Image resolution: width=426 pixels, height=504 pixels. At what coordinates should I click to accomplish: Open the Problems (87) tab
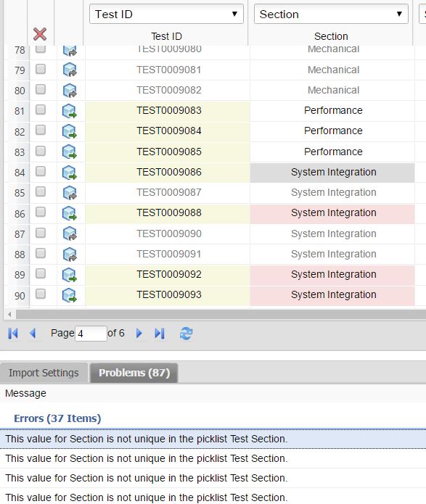coord(134,373)
